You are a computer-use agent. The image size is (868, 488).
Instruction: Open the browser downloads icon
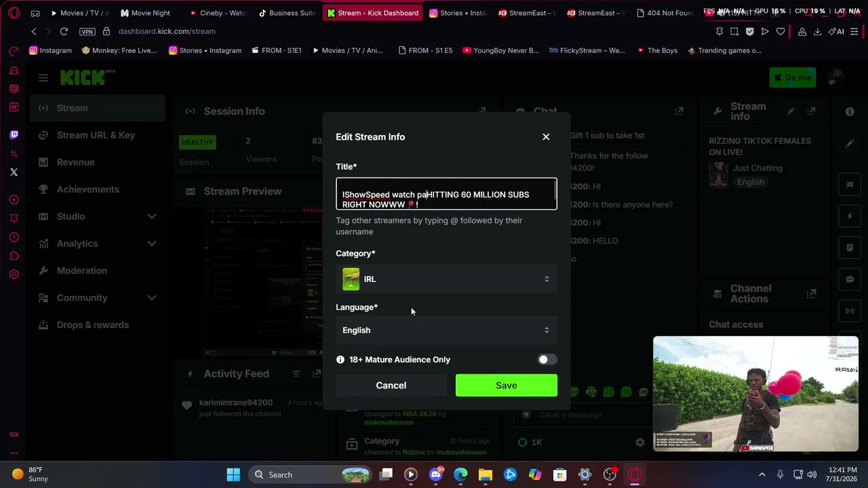pyautogui.click(x=817, y=31)
